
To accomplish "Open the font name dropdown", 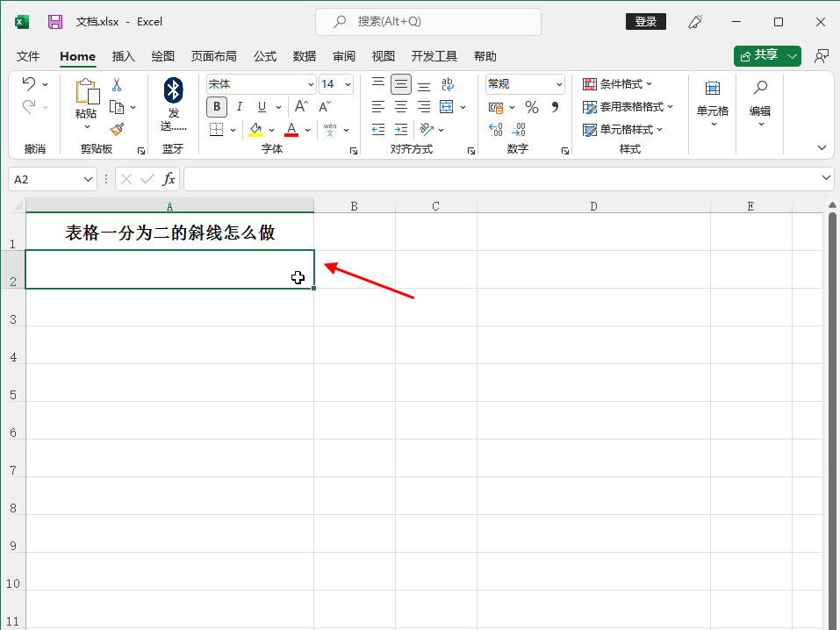I will coord(311,84).
